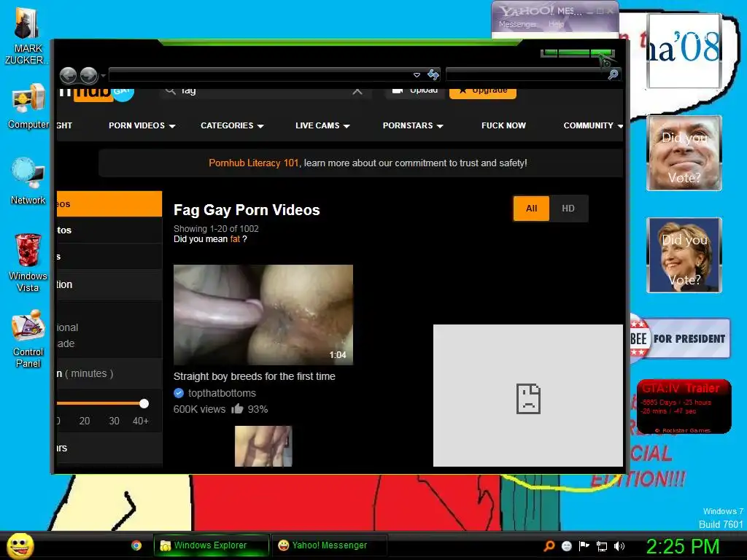Launch Chrome from the taskbar

coord(136,545)
